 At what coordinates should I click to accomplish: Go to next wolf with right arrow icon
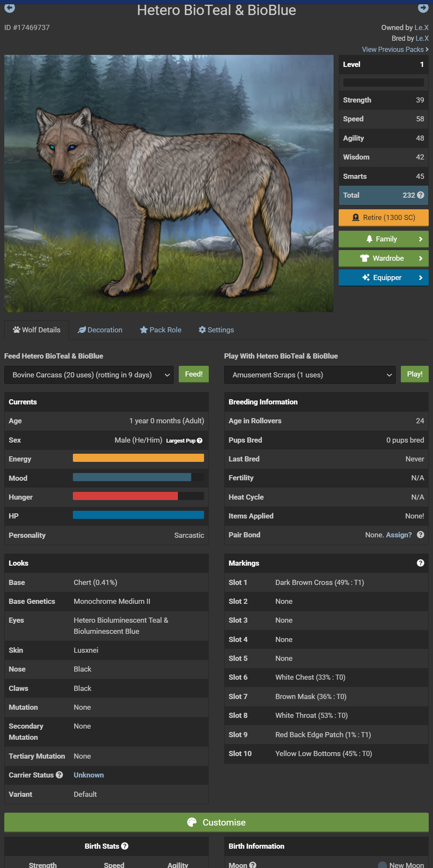423,8
